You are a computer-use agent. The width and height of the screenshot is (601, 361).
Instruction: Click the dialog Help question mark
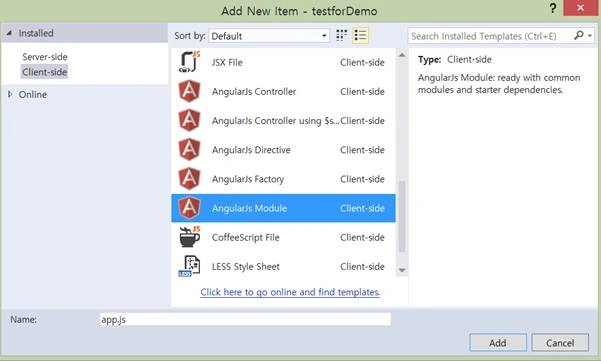pos(553,8)
